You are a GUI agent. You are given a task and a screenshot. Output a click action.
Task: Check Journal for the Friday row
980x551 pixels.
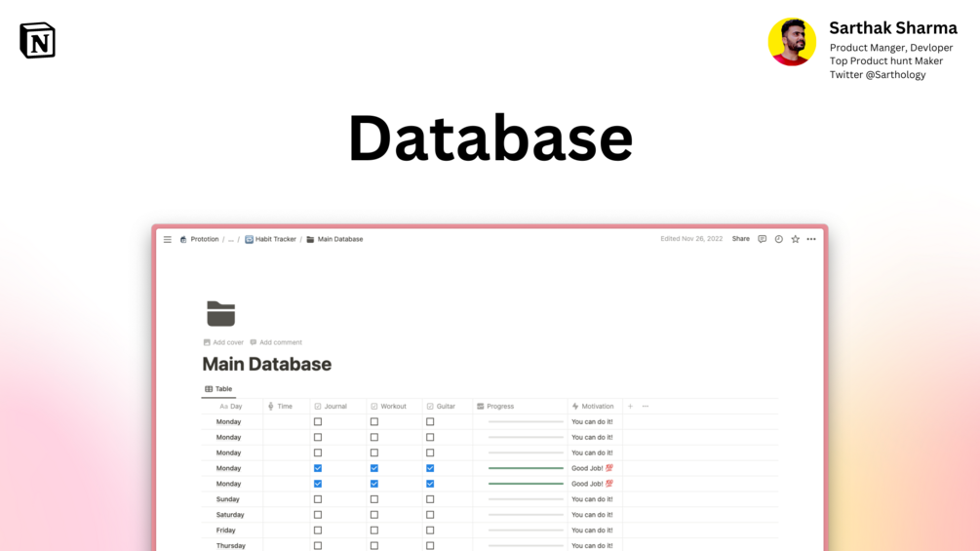click(x=318, y=531)
